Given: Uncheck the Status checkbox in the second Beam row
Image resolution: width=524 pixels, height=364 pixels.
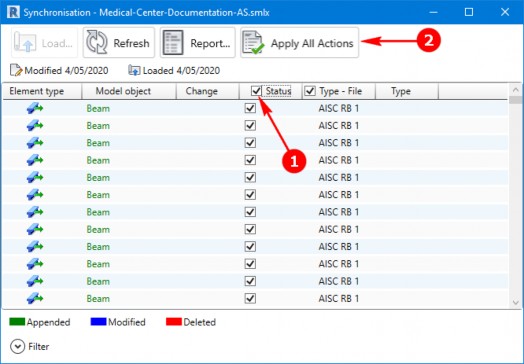Looking at the screenshot, I should (250, 126).
